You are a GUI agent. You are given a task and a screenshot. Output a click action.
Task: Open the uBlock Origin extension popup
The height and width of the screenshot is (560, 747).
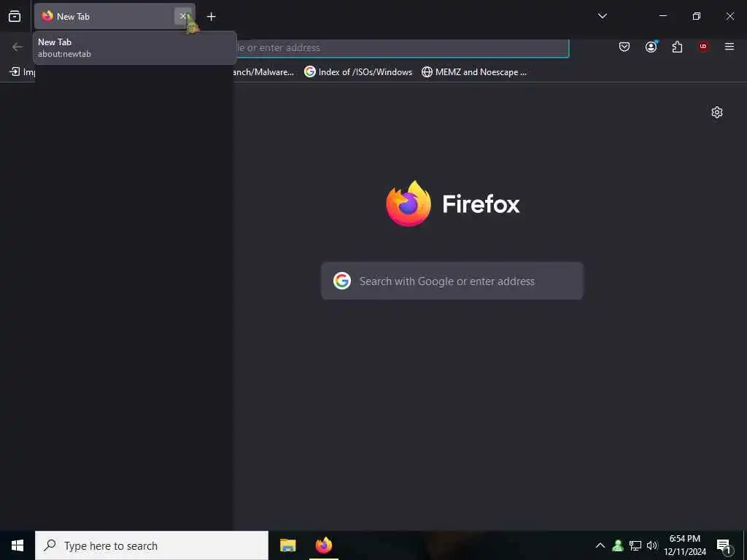pyautogui.click(x=703, y=47)
